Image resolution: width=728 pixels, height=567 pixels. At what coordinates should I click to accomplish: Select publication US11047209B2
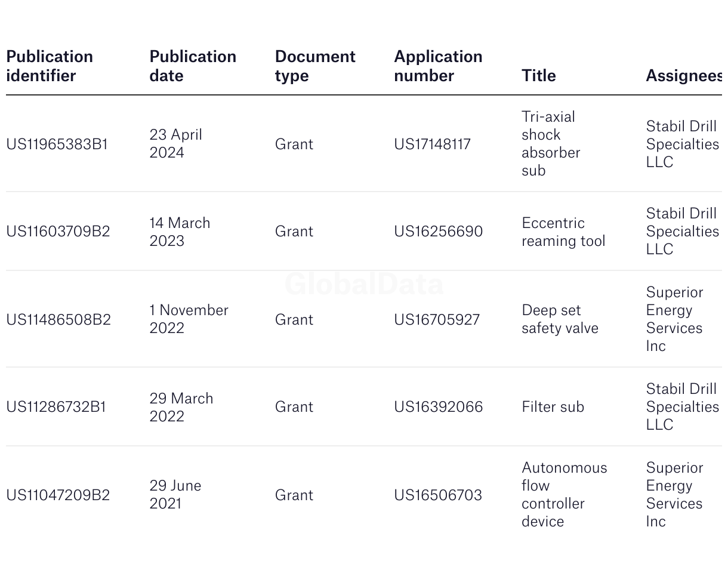coord(58,495)
